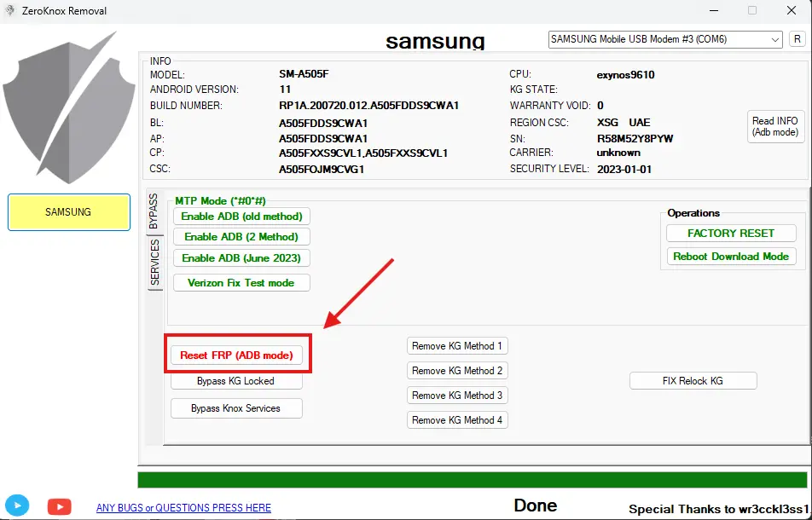
Task: Click Bypass KG Locked button
Action: pyautogui.click(x=236, y=381)
